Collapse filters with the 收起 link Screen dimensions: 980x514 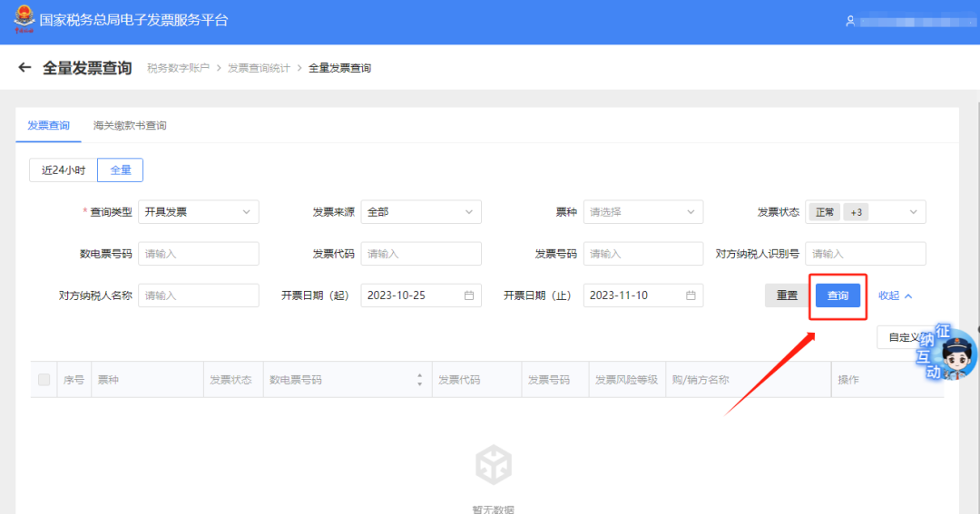(895, 296)
